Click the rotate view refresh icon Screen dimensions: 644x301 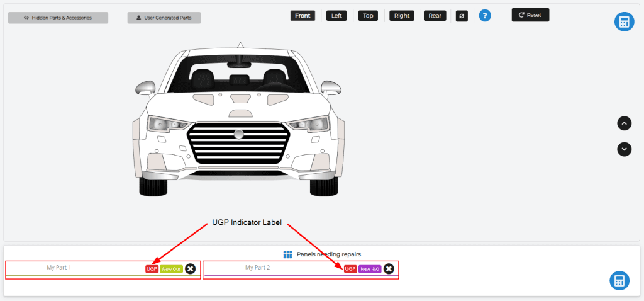click(x=462, y=16)
